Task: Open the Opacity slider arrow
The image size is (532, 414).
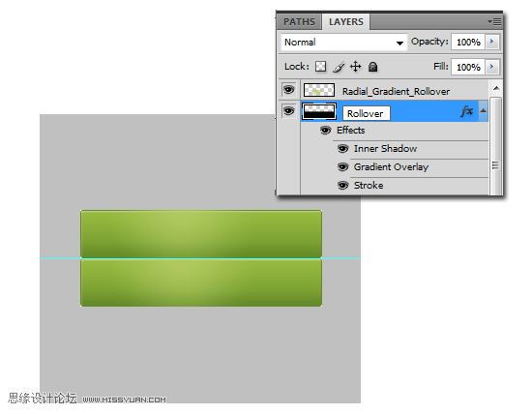Action: 492,42
